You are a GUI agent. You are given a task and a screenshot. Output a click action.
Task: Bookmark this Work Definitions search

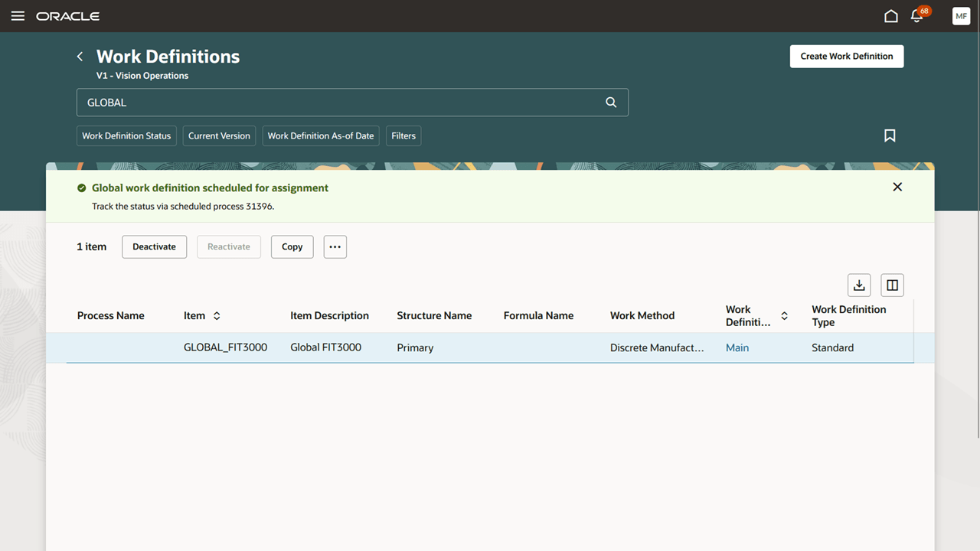(x=890, y=135)
